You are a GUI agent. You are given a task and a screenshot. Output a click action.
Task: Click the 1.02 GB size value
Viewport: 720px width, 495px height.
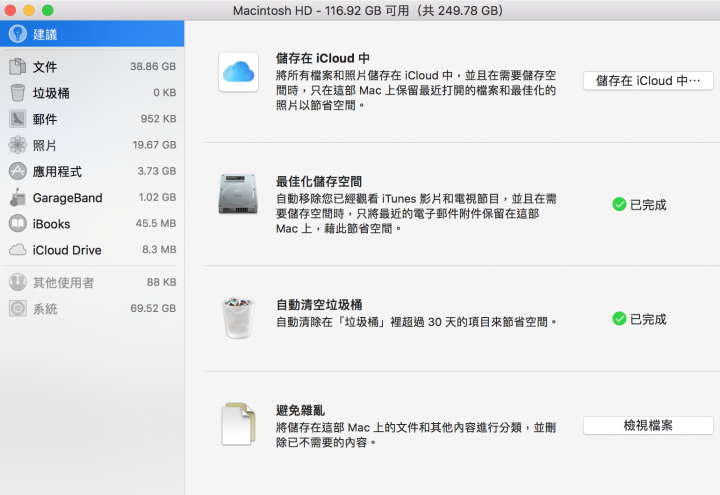coord(158,197)
